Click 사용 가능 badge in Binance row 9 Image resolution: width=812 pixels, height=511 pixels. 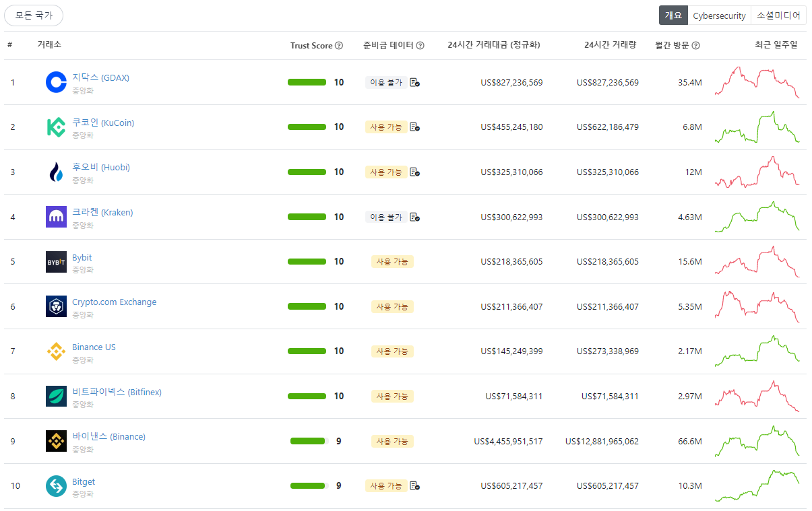click(x=392, y=441)
